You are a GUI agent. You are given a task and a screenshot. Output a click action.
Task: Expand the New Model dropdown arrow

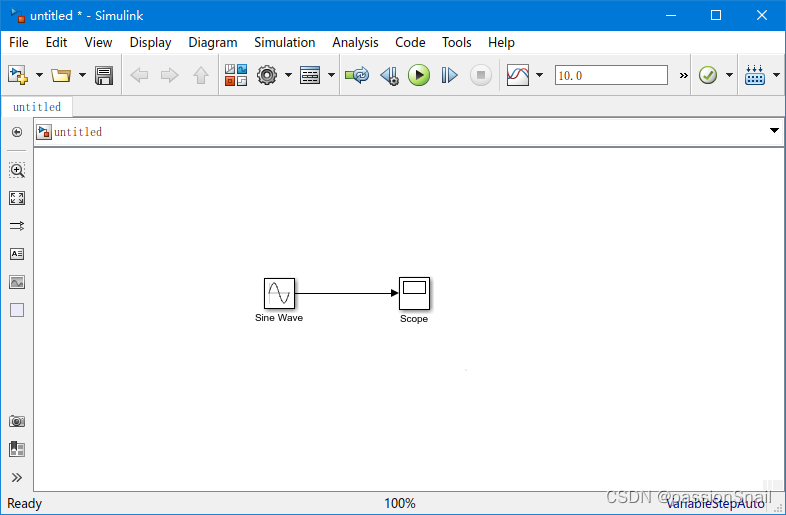[39, 75]
